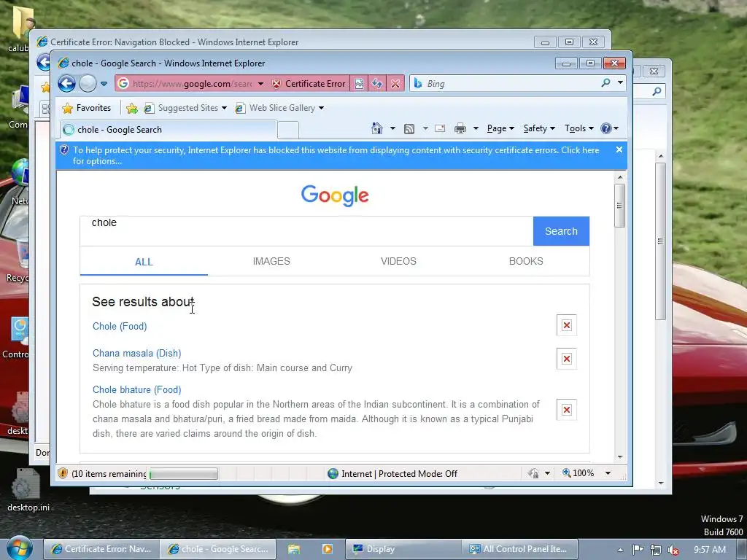This screenshot has height=560, width=747.
Task: Go to home page via Home icon
Action: (377, 128)
